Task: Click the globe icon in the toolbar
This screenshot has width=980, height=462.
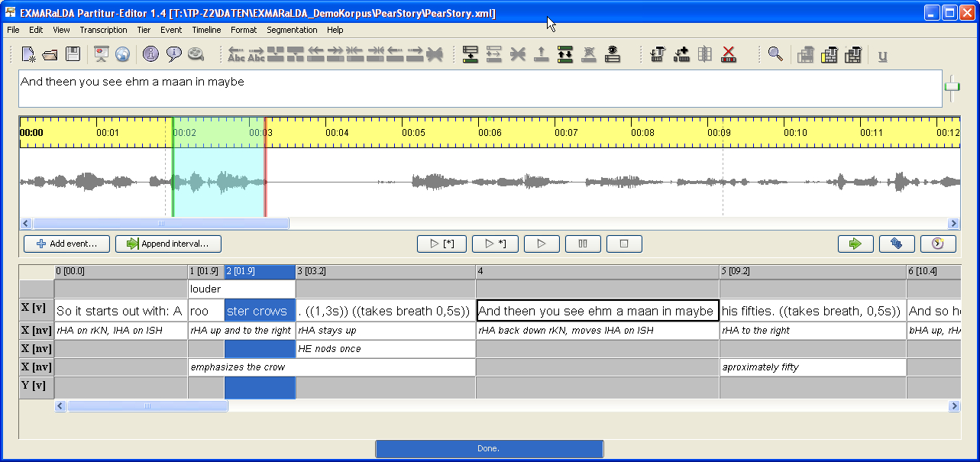Action: click(123, 54)
